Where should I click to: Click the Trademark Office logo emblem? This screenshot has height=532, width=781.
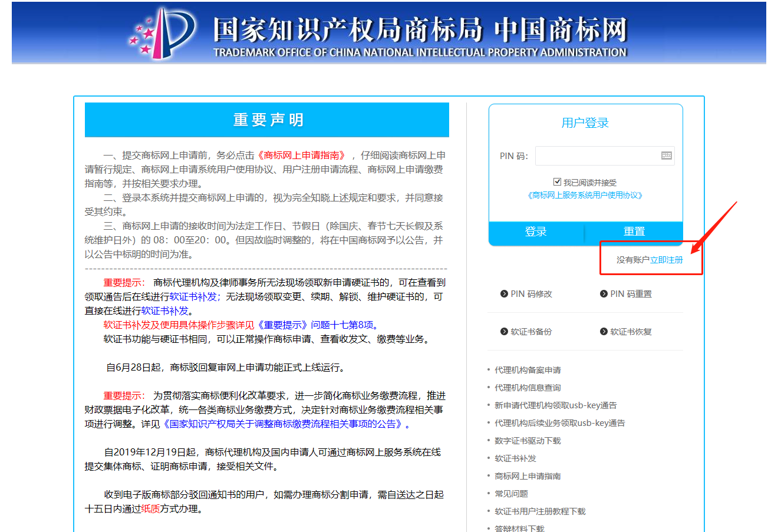(162, 32)
